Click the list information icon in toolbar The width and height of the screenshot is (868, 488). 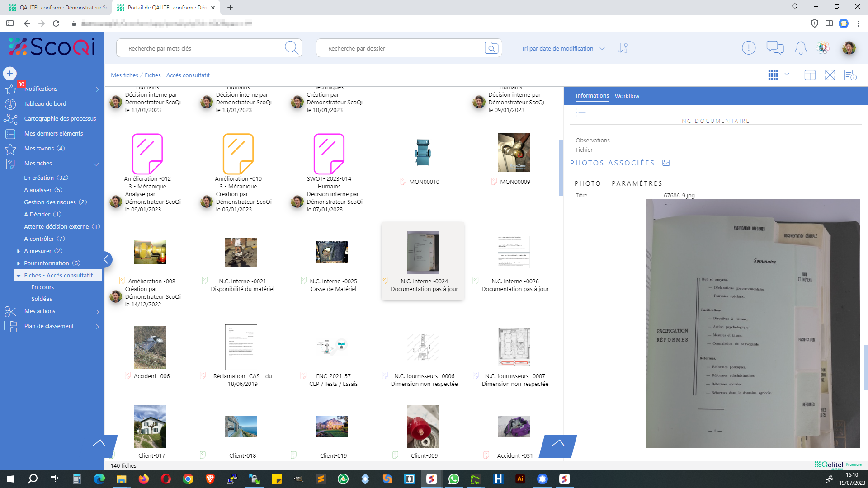click(x=850, y=75)
